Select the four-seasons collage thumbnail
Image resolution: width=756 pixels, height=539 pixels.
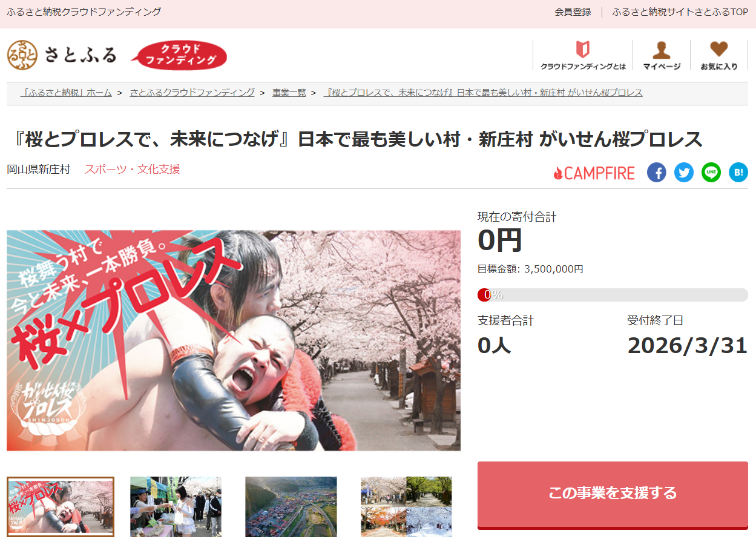pos(406,506)
